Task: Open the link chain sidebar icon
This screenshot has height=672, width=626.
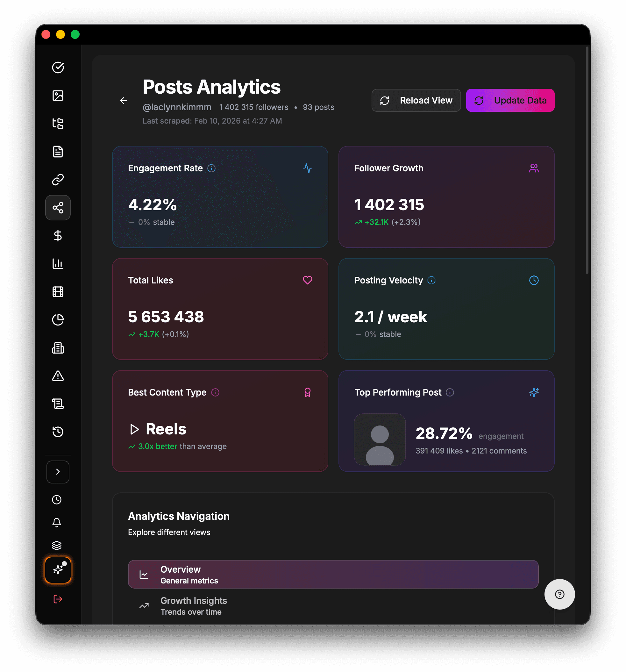Action: 58,180
